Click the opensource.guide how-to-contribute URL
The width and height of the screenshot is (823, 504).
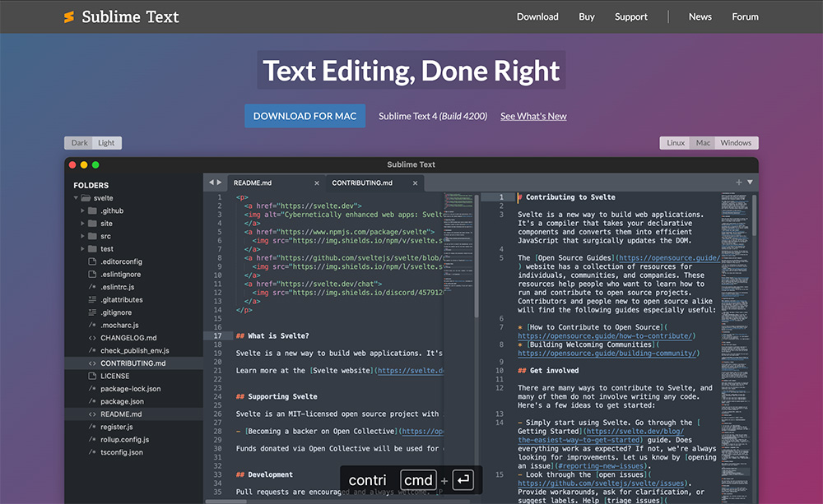[607, 335]
